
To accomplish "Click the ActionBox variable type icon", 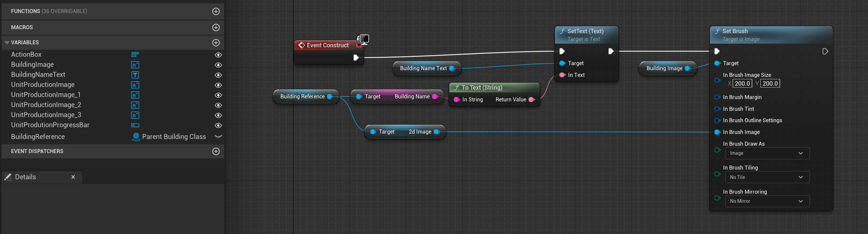I will [135, 55].
